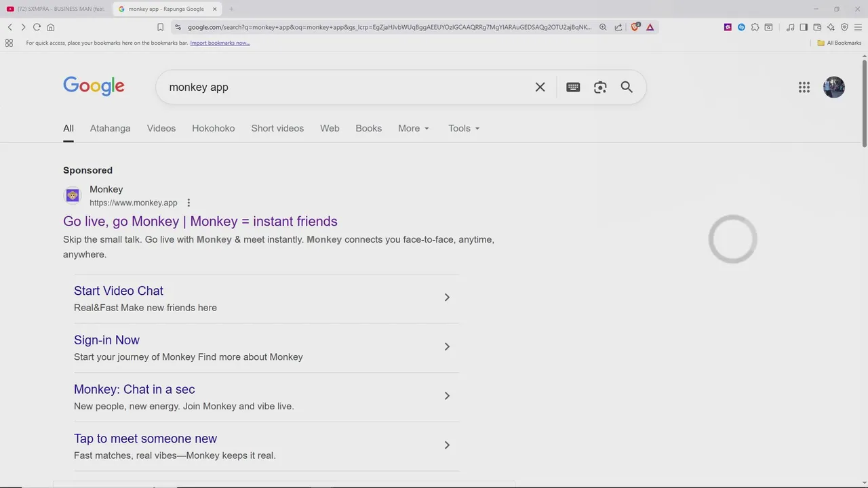Switch to the Web results tab

[x=330, y=128]
